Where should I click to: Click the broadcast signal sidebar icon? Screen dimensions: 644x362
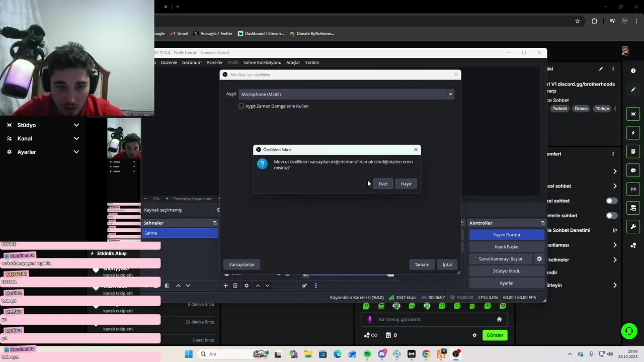(633, 189)
